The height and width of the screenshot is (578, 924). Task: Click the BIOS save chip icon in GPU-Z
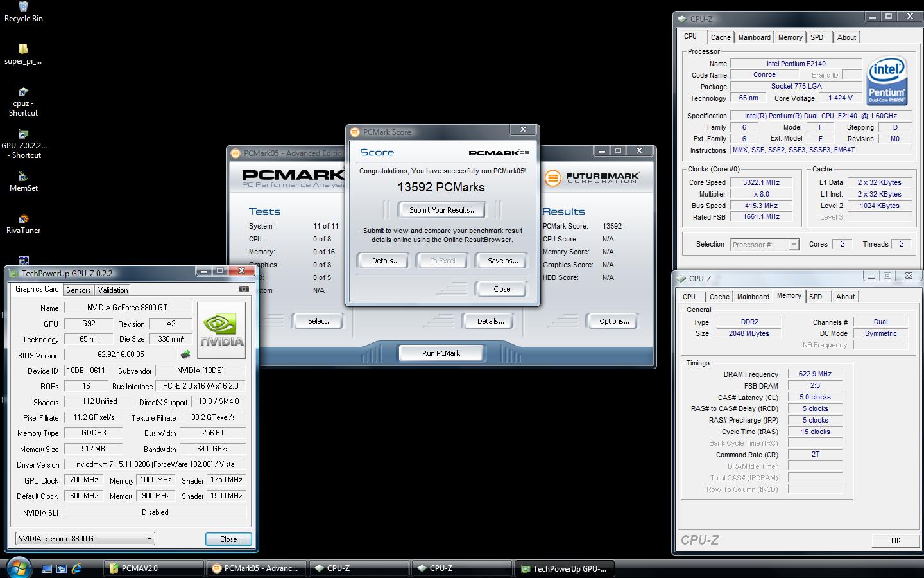pos(185,355)
